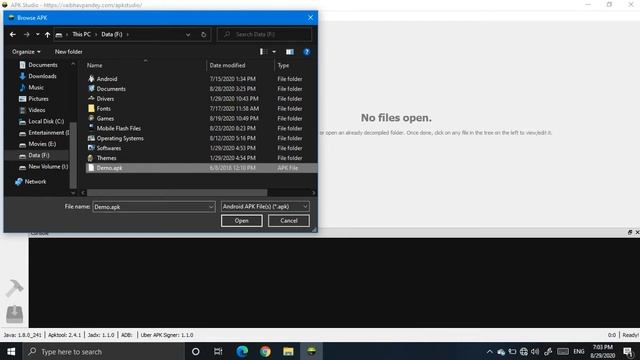
Task: Click the Cancel button
Action: [289, 221]
